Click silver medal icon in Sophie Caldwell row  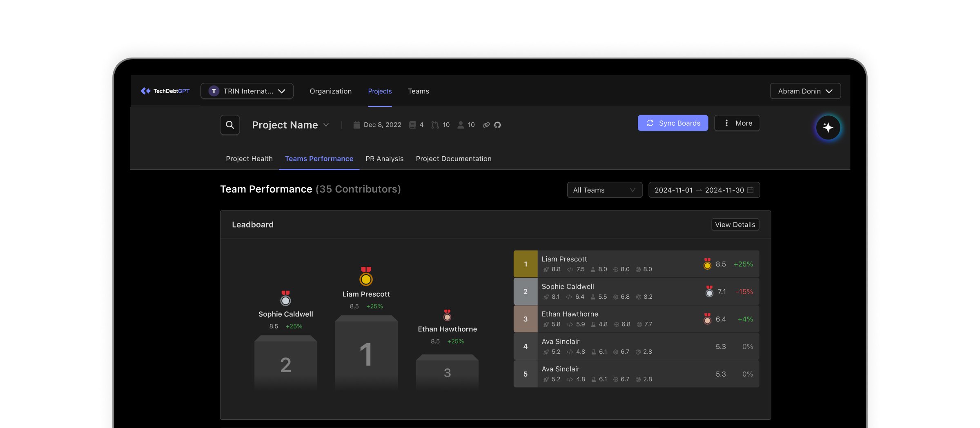point(709,291)
